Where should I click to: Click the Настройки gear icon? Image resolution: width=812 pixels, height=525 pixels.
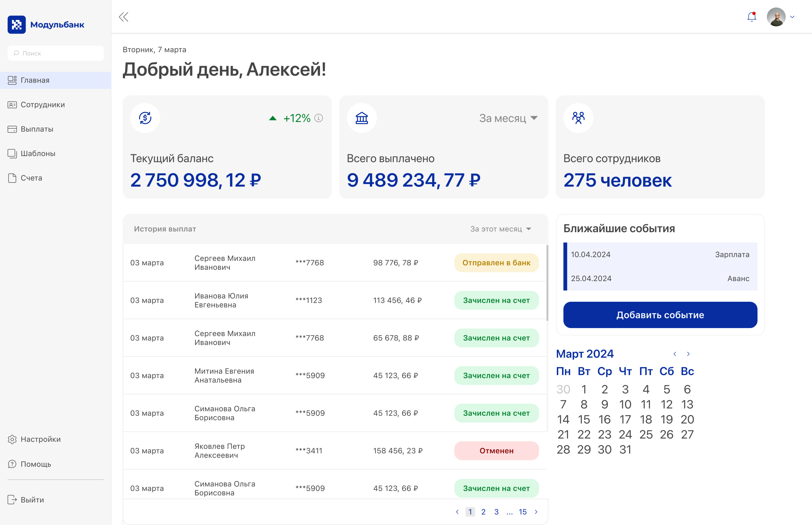[12, 439]
